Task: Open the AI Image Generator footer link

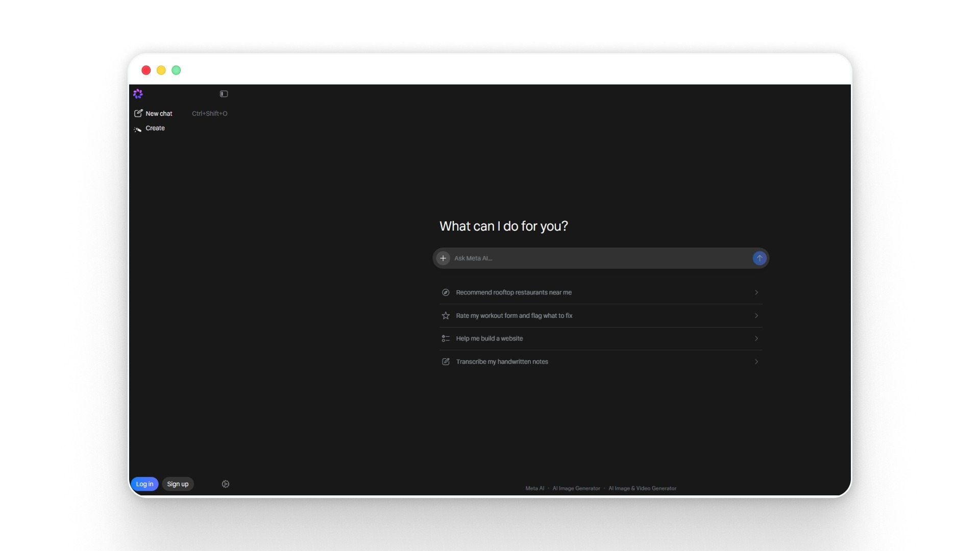Action: click(576, 488)
